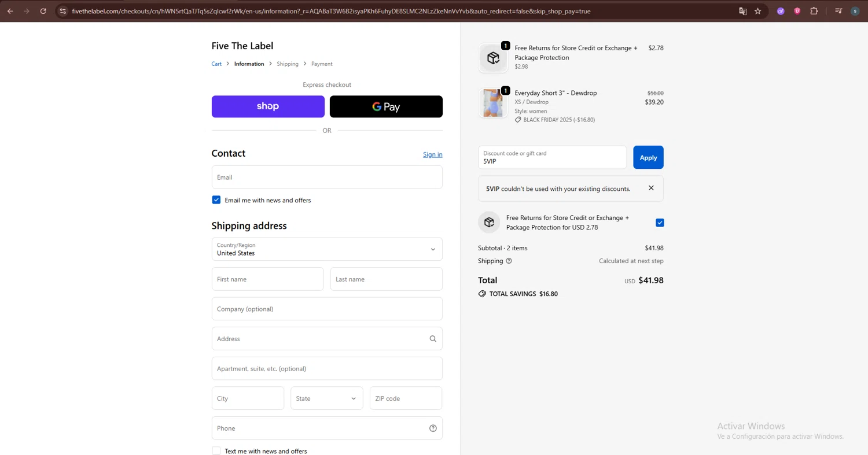Uncheck the Package Protection checkbox

[x=660, y=223]
